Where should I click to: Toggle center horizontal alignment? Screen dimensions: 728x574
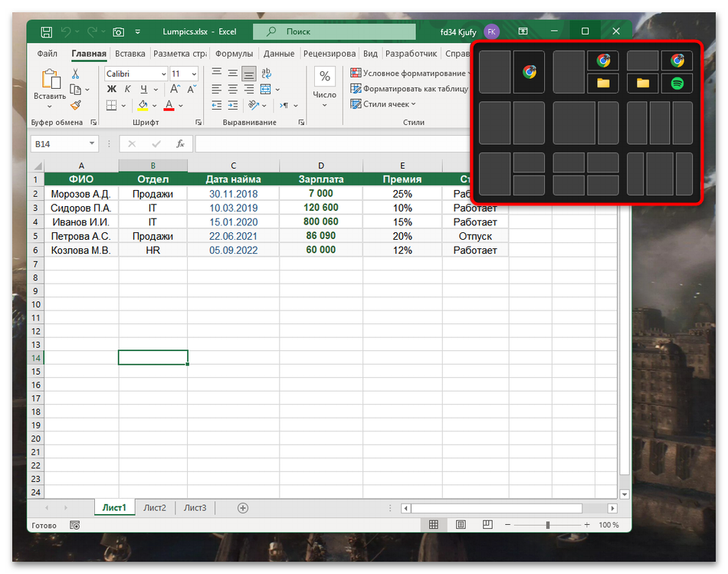point(232,90)
